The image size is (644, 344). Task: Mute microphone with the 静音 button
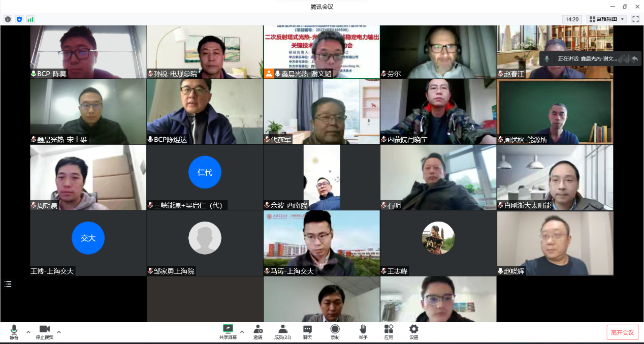click(14, 332)
